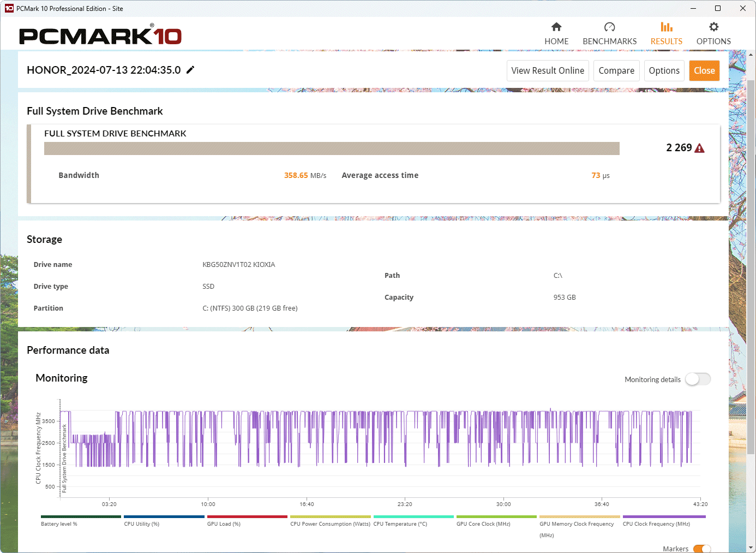Screen dimensions: 756x553
Task: Toggle GPU Core Clock (MHz) legend
Action: pos(496,520)
